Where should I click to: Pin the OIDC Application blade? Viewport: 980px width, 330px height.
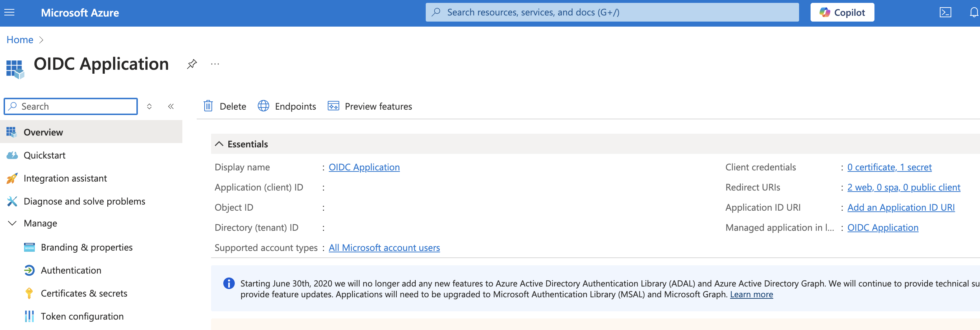pos(192,64)
